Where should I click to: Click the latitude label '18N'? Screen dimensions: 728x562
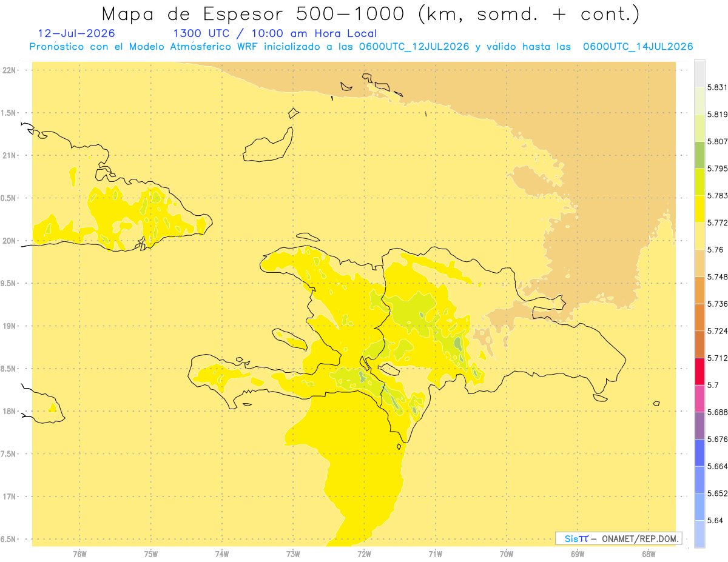tap(10, 411)
